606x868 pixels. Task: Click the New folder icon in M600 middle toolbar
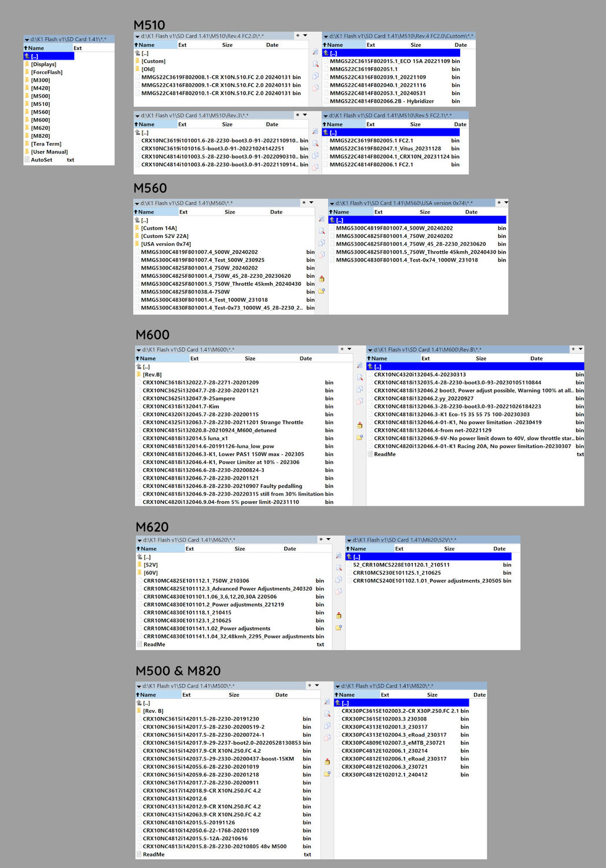tap(359, 437)
